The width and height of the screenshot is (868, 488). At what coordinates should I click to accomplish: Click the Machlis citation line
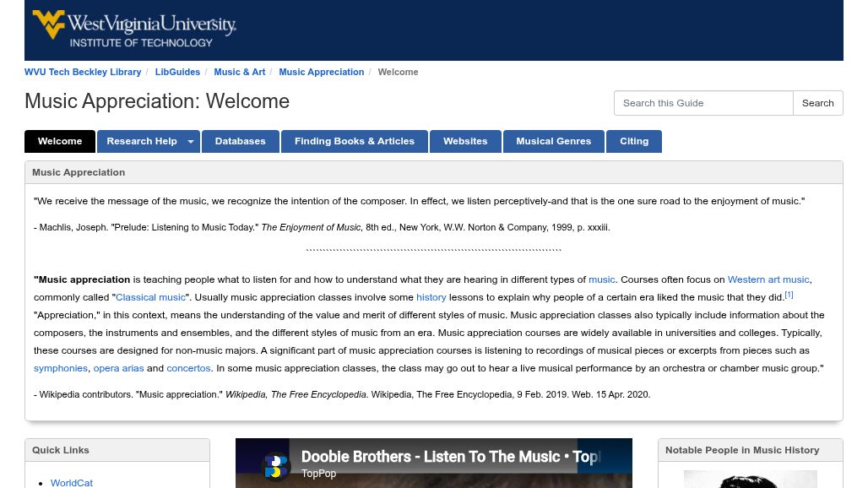pyautogui.click(x=322, y=227)
